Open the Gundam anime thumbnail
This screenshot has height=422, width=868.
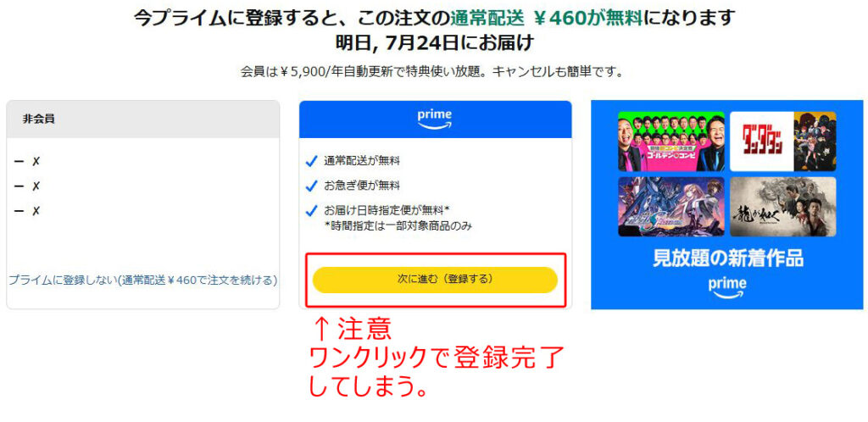tap(671, 206)
